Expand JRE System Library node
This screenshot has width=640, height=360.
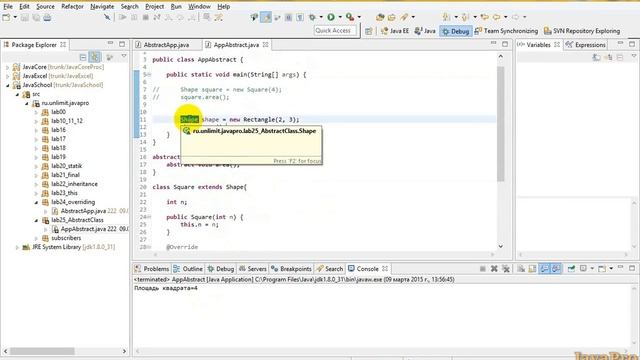[17, 247]
